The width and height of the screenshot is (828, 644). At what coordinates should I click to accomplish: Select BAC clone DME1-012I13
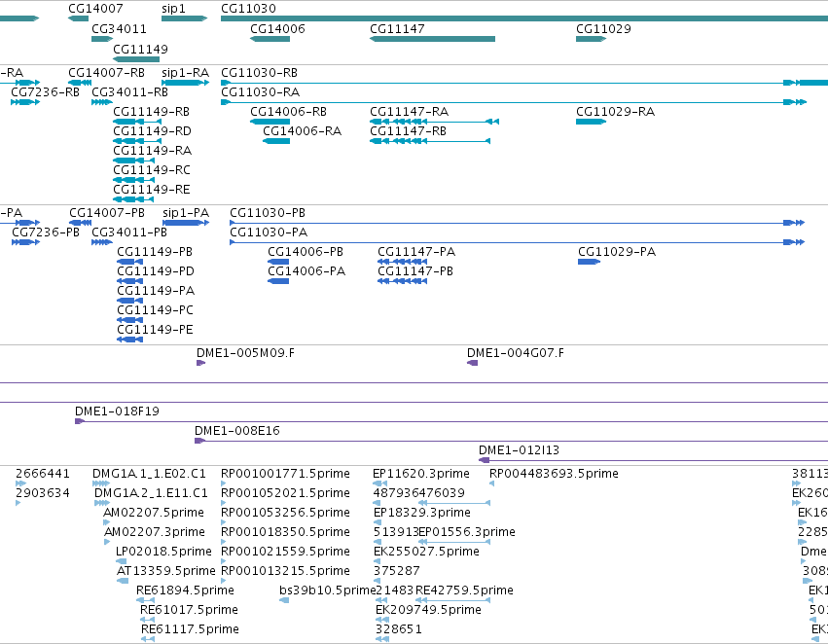click(x=653, y=460)
